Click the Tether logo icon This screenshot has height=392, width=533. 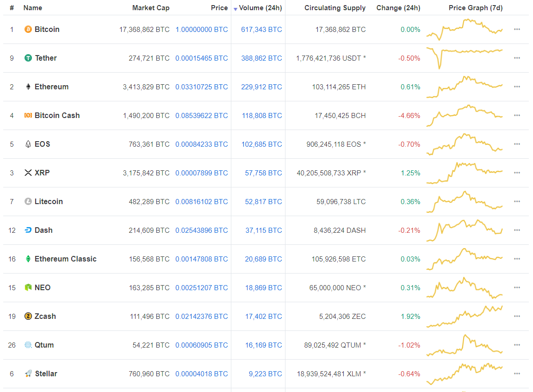[28, 58]
